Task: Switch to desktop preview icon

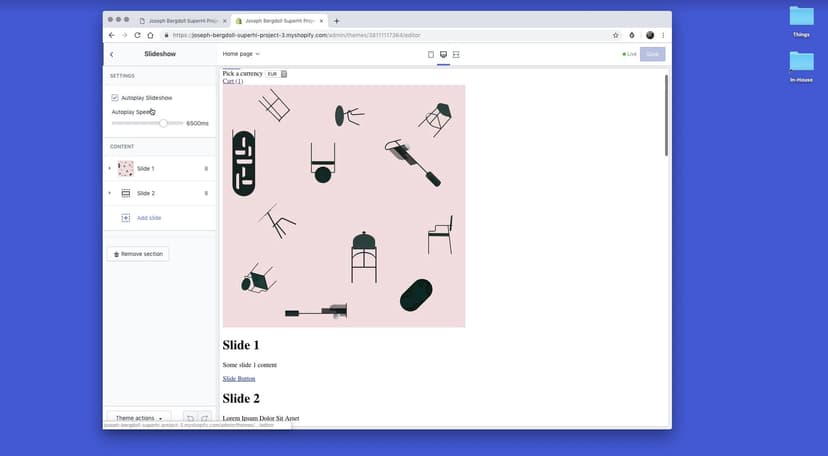Action: click(x=443, y=54)
